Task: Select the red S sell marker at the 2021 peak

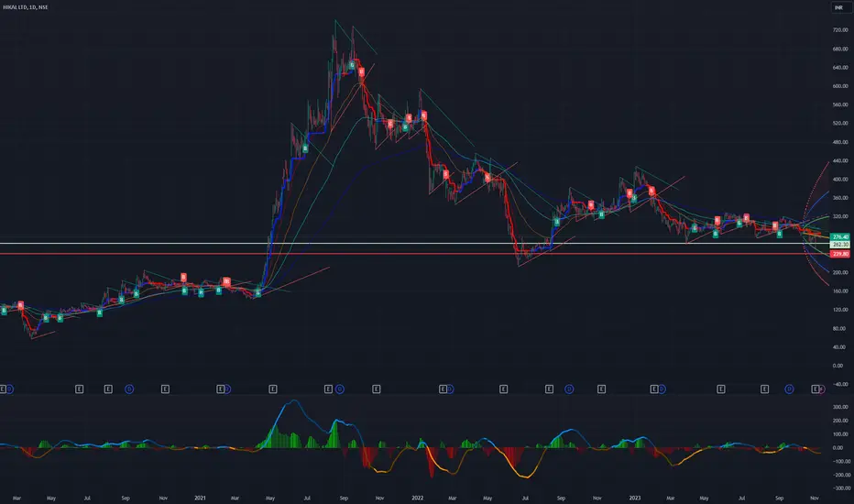Action: tap(361, 71)
